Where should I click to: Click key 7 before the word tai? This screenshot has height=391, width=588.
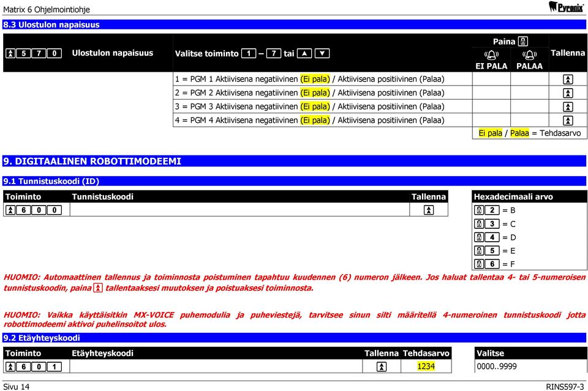coord(274,54)
